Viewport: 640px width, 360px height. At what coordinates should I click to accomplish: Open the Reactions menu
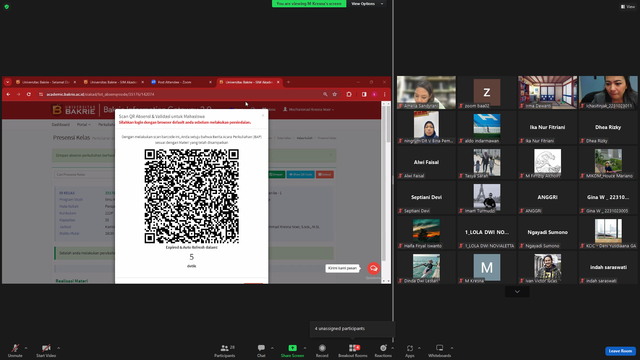pyautogui.click(x=383, y=350)
